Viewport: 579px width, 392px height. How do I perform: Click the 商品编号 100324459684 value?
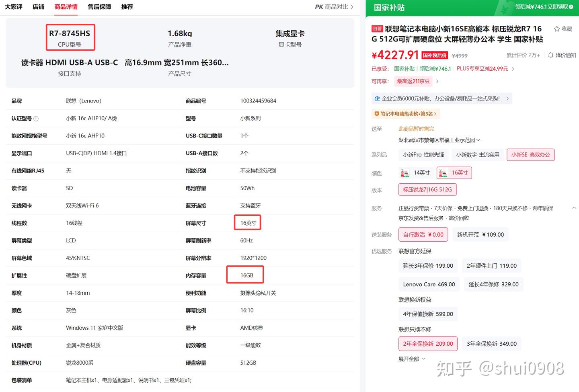pyautogui.click(x=258, y=101)
